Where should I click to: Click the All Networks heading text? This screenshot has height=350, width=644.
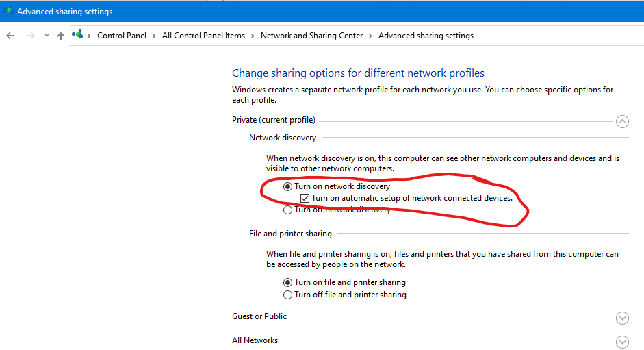[255, 340]
